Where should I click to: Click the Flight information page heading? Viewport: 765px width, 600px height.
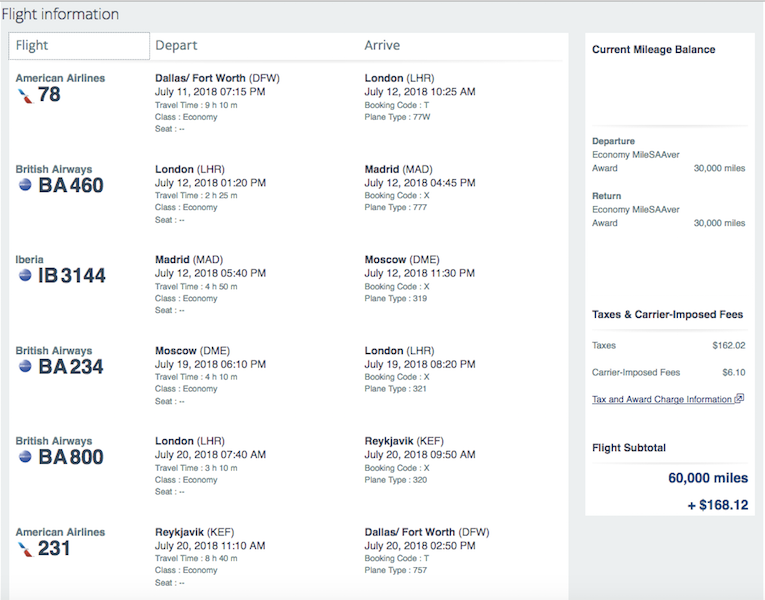(60, 15)
